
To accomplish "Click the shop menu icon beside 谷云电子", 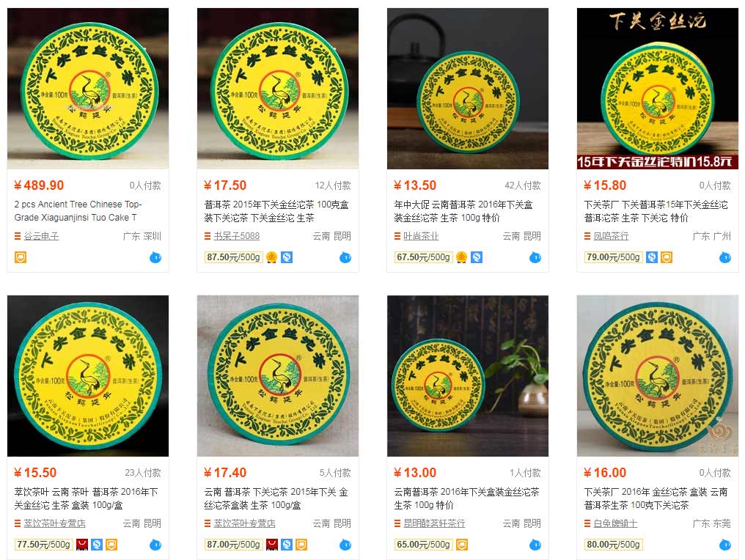I will (x=18, y=236).
